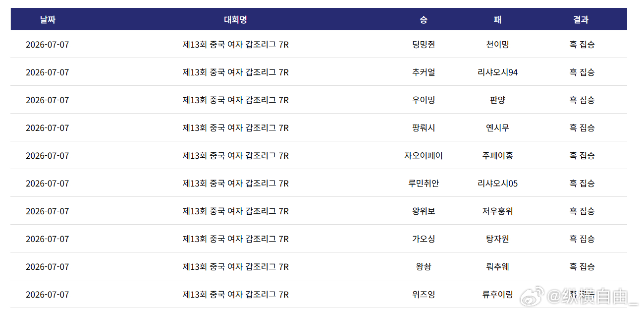This screenshot has height=313, width=644.
Task: Open winner name 딩밍쥔
Action: click(x=424, y=45)
